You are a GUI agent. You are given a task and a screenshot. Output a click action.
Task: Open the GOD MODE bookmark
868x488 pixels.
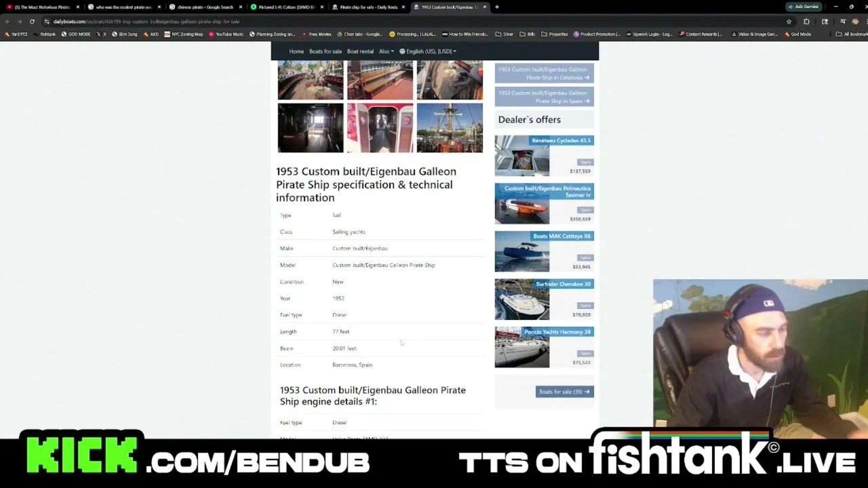click(x=76, y=34)
